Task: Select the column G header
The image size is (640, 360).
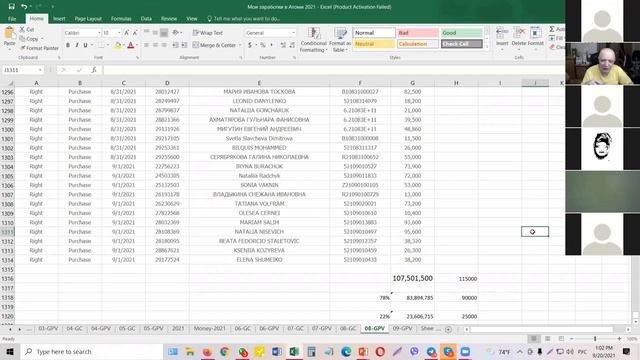Action: (x=413, y=83)
